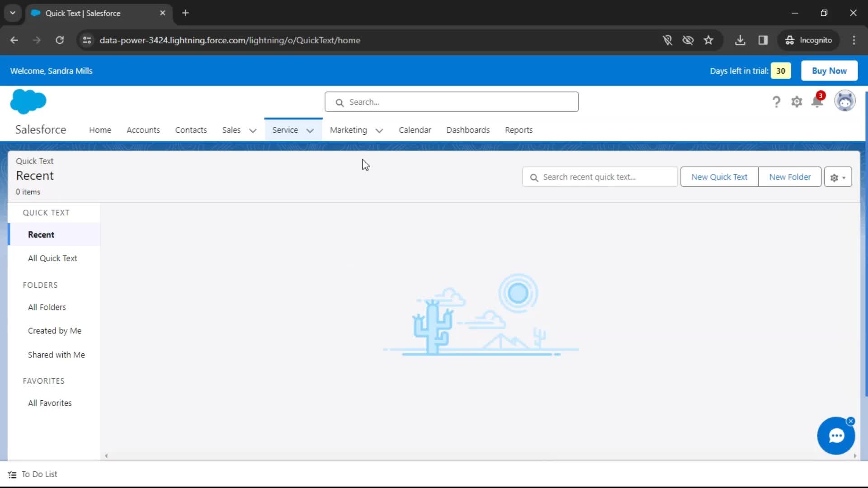
Task: Expand the Service menu chevron
Action: point(310,131)
